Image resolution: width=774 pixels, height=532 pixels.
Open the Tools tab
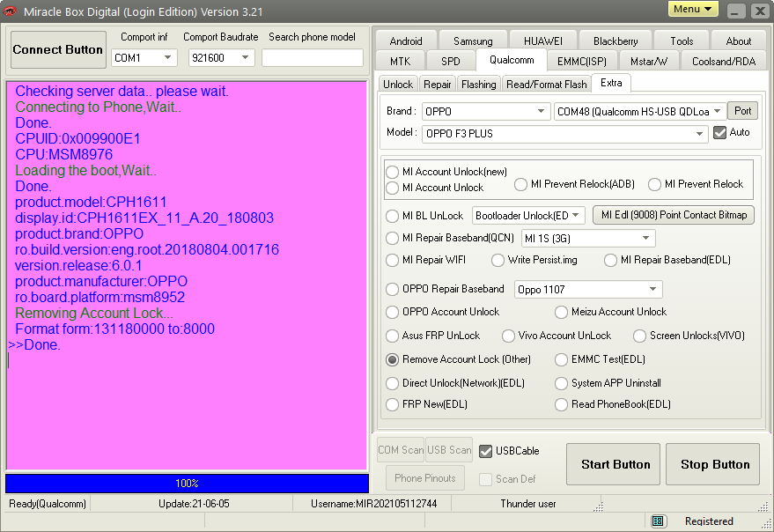tap(682, 41)
